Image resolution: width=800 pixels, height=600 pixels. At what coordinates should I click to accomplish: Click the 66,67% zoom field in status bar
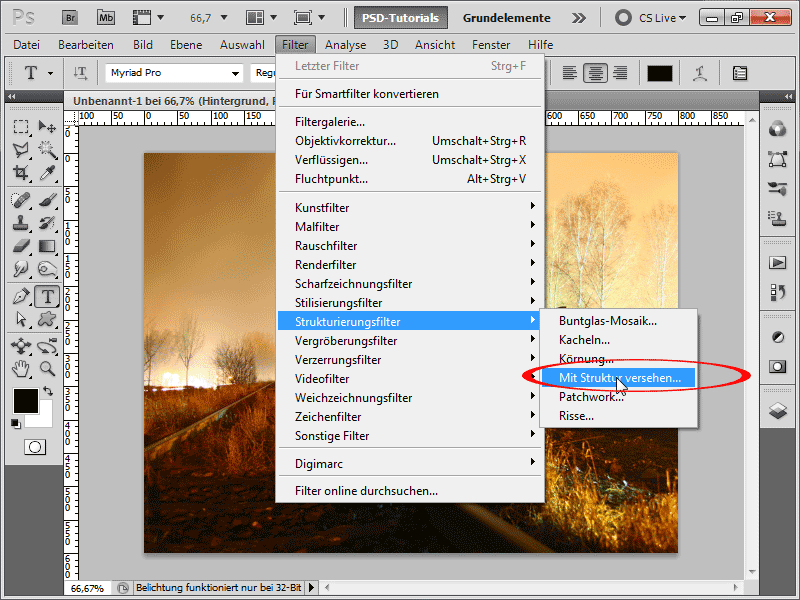pos(87,588)
